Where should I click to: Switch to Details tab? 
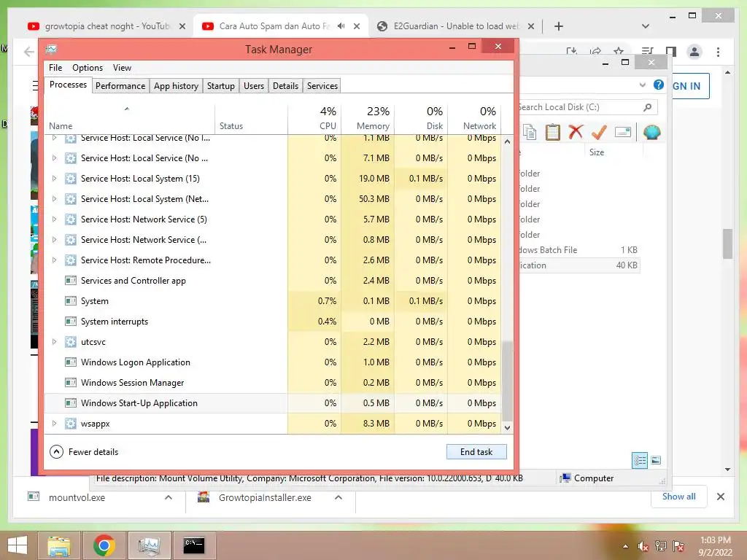tap(285, 86)
